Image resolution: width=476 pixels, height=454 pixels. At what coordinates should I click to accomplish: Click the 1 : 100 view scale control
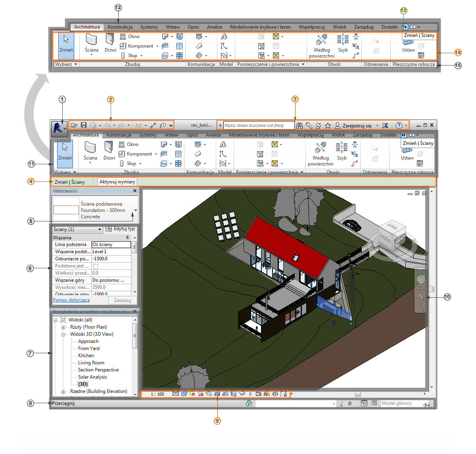coord(157,394)
